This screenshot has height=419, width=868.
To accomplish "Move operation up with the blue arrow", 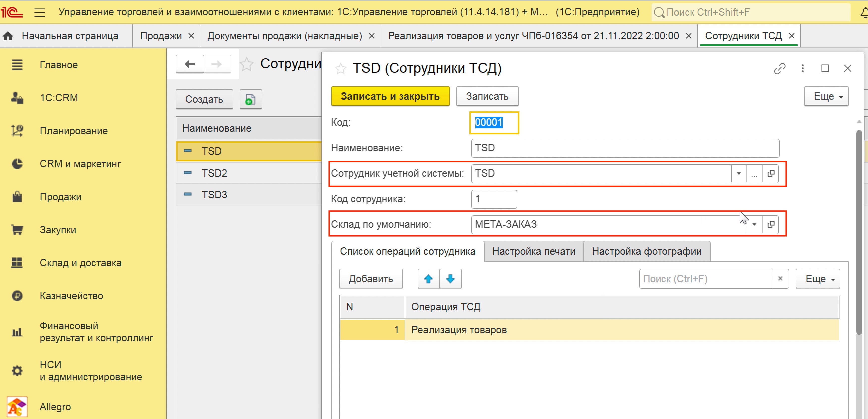I will [x=428, y=279].
